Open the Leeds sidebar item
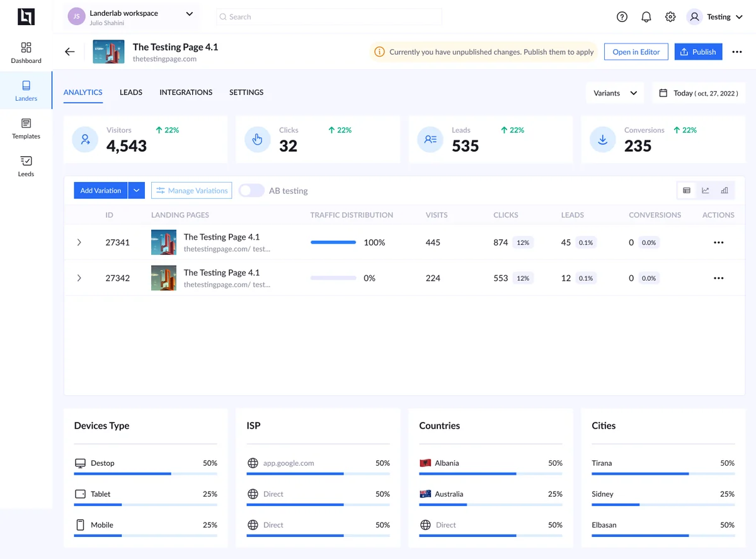This screenshot has width=756, height=559. [26, 166]
